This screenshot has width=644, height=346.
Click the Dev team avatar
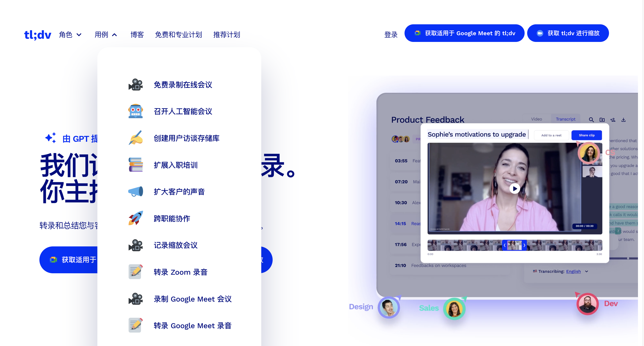pyautogui.click(x=587, y=304)
